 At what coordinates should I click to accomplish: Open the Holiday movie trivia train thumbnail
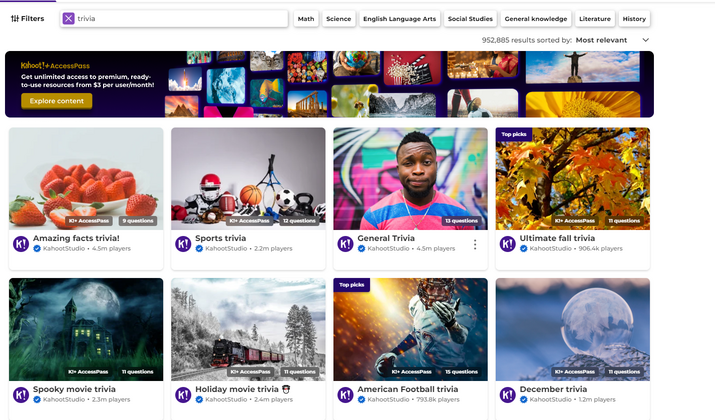tap(249, 329)
